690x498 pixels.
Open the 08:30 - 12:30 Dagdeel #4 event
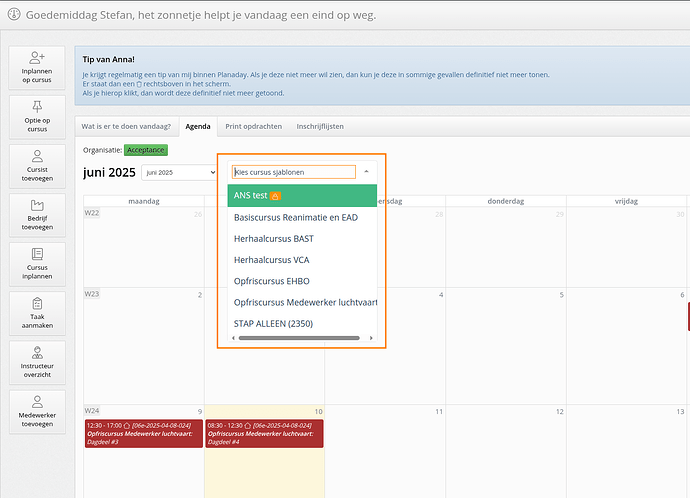264,434
